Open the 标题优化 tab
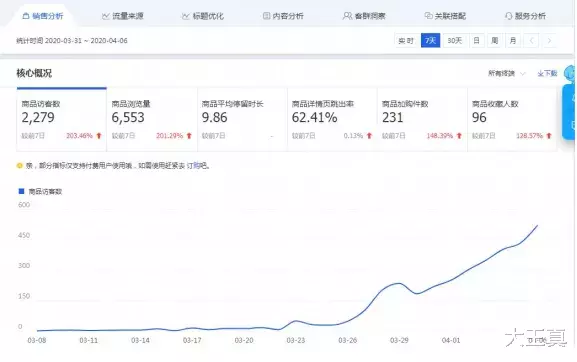Image resolution: width=577 pixels, height=362 pixels. [203, 16]
